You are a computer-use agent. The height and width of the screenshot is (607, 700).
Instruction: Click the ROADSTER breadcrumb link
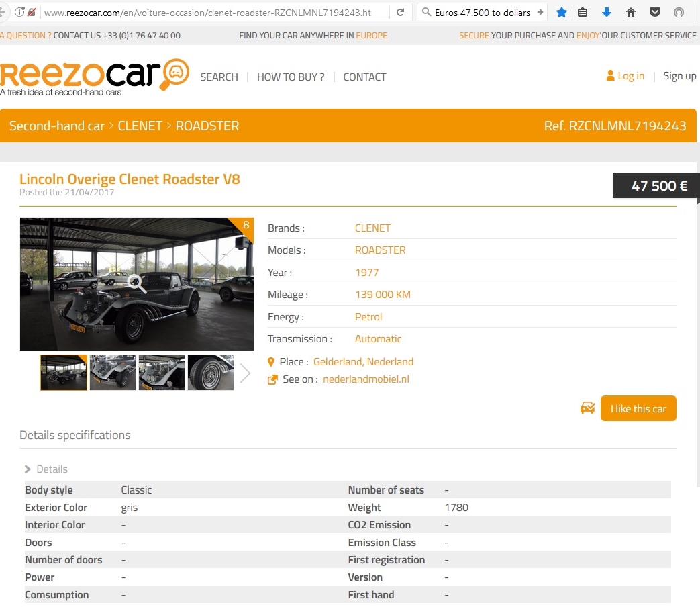207,126
